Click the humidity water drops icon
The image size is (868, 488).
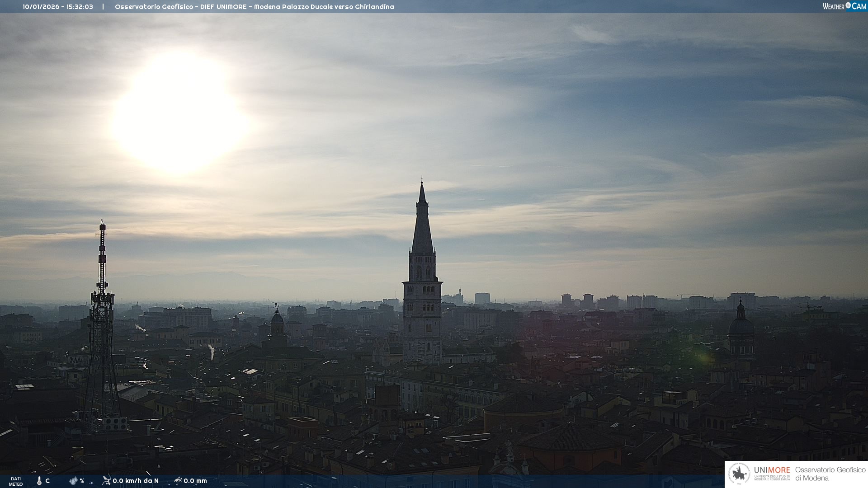tap(73, 481)
